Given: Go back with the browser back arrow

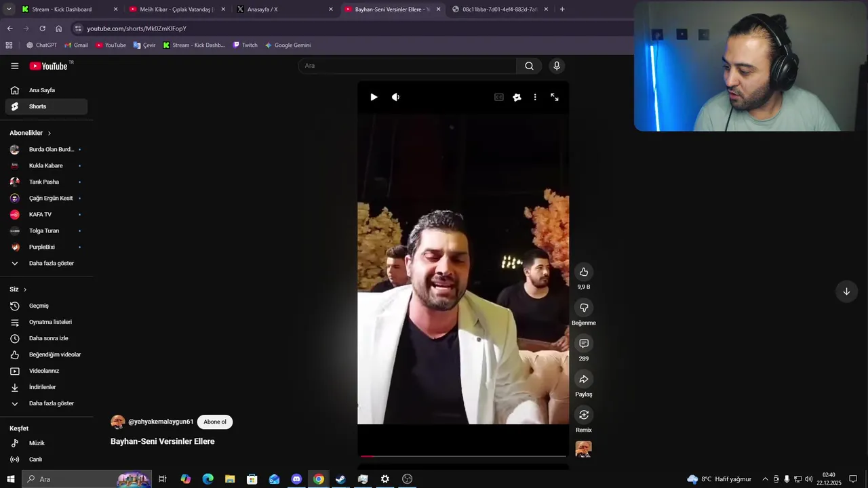Looking at the screenshot, I should click(x=9, y=28).
